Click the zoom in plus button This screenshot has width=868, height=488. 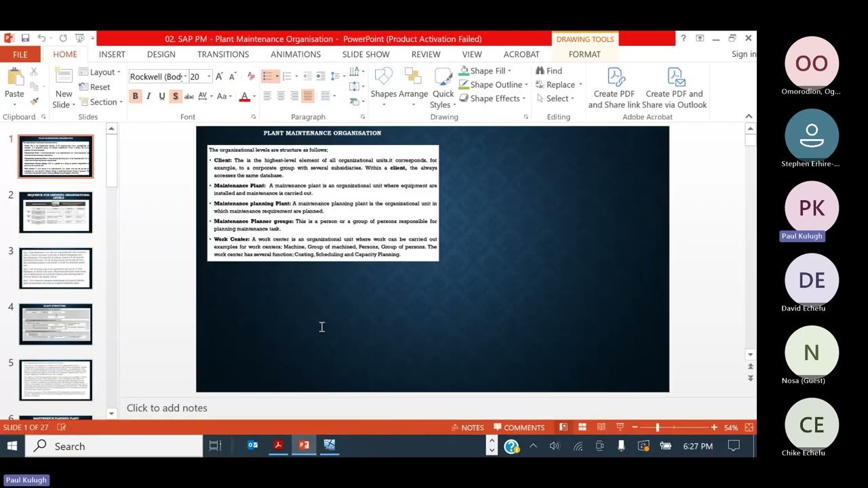click(714, 427)
